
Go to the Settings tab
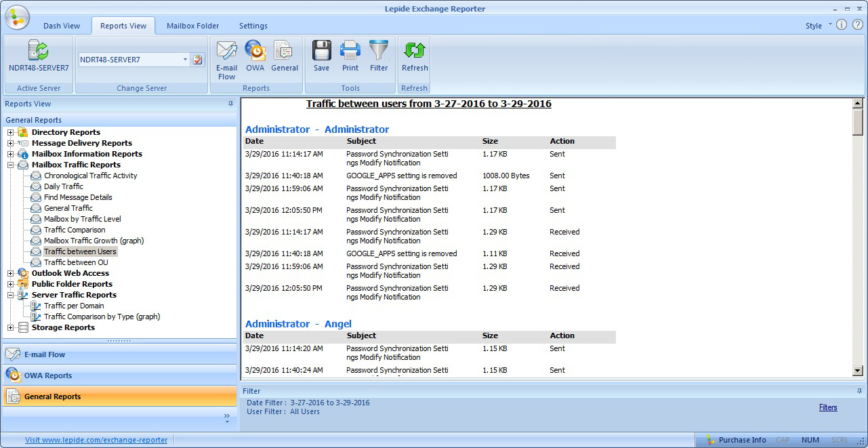coord(253,26)
